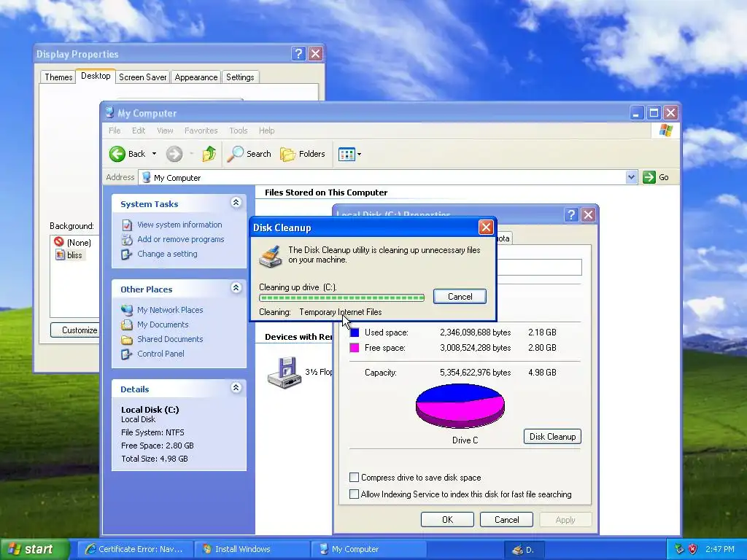Click the Control Panel icon in Other Places
Viewport: 747px width, 560px height.
pyautogui.click(x=127, y=354)
